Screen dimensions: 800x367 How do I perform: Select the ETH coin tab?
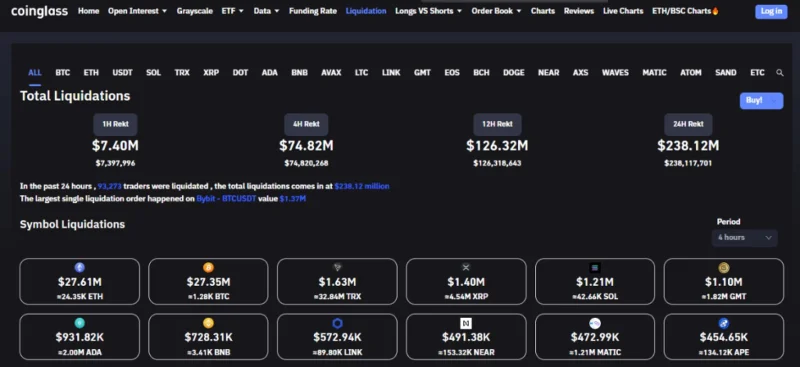pos(91,72)
